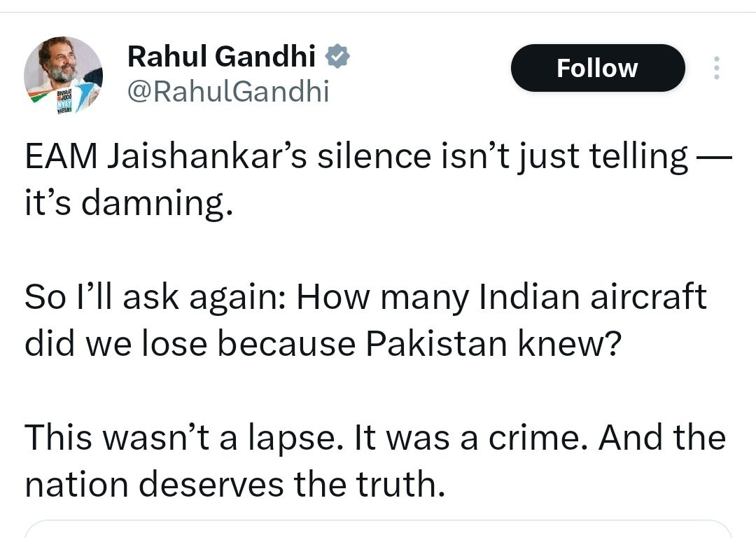The image size is (756, 538).
Task: Click the word "EAM" in the tweet
Action: [x=62, y=157]
